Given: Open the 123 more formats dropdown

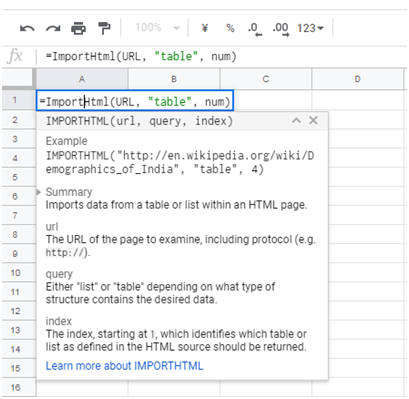Looking at the screenshot, I should click(310, 28).
